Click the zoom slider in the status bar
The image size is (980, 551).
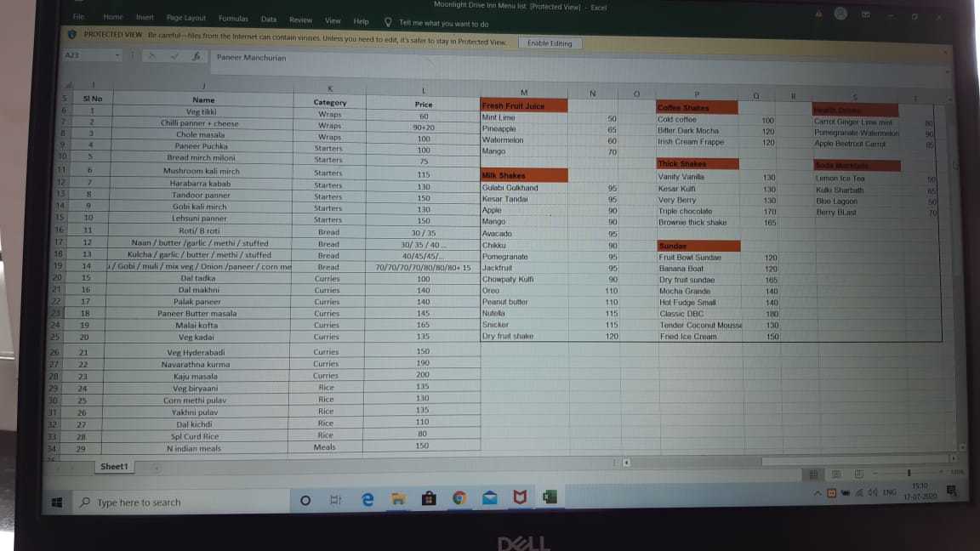pyautogui.click(x=909, y=472)
